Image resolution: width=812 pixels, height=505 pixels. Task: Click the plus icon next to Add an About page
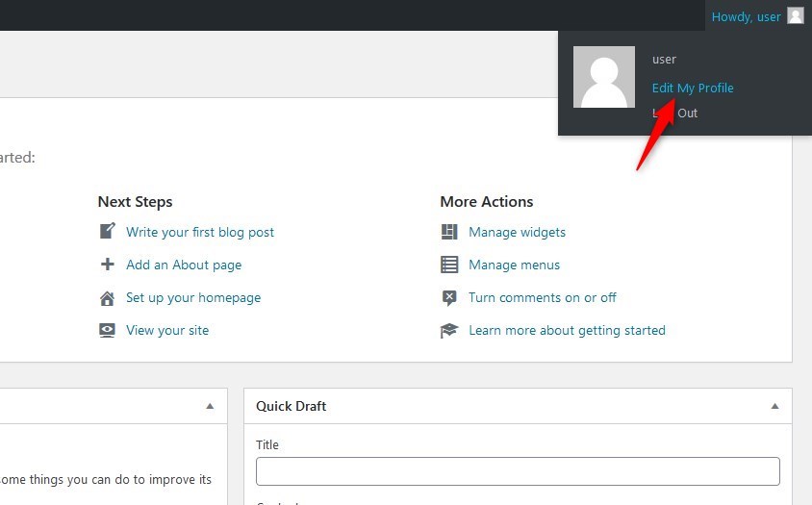[x=108, y=265]
